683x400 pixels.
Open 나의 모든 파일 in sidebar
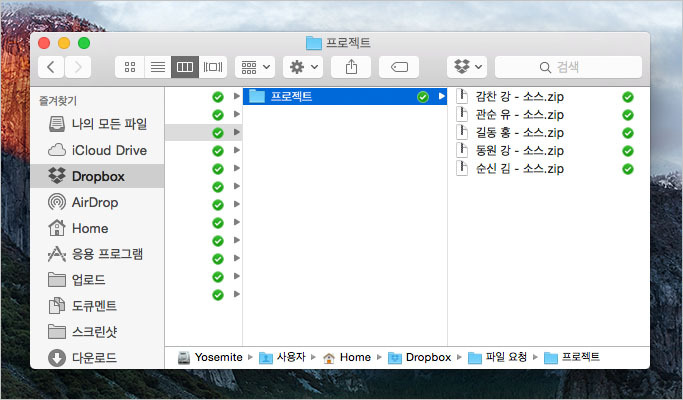point(97,124)
